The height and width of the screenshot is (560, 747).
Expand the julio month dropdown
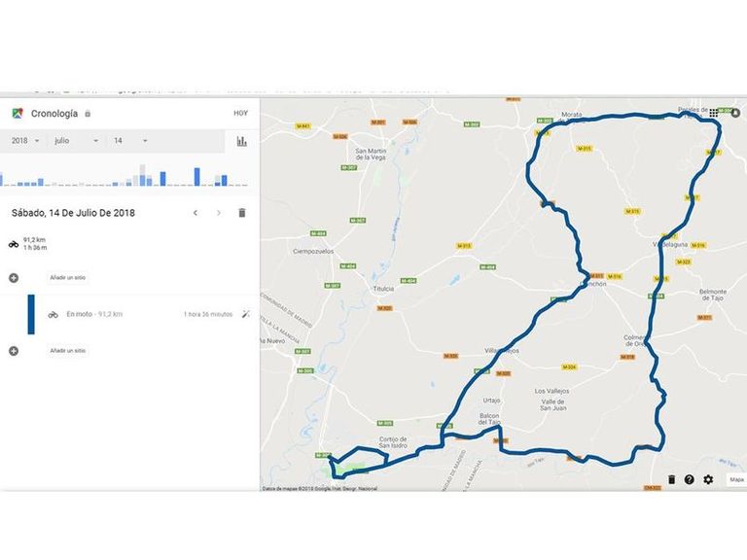pos(76,141)
